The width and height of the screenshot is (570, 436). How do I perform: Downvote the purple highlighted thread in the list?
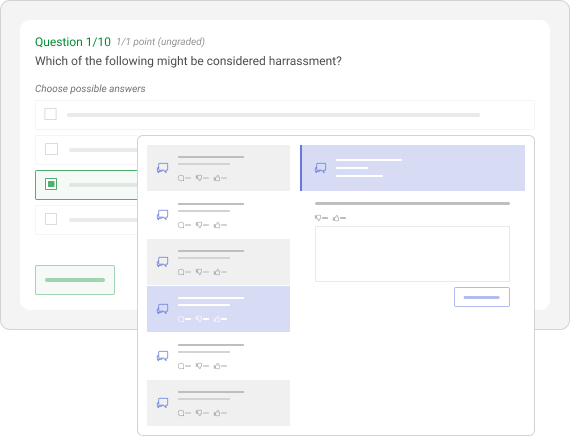199,319
